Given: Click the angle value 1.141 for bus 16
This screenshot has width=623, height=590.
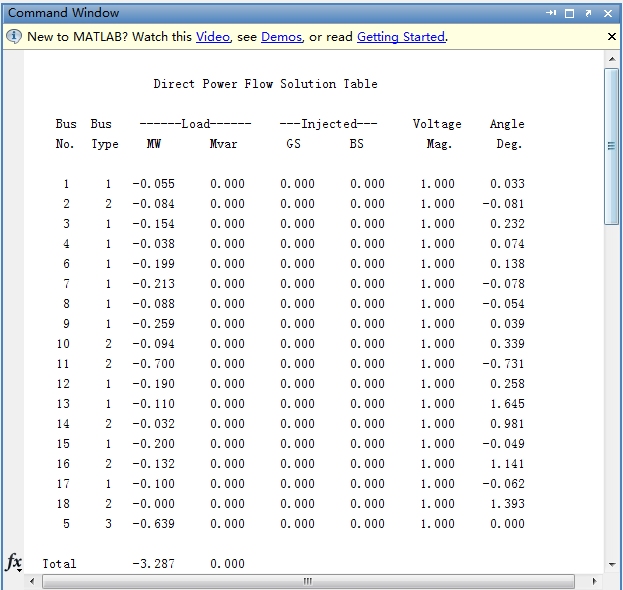Looking at the screenshot, I should (507, 464).
